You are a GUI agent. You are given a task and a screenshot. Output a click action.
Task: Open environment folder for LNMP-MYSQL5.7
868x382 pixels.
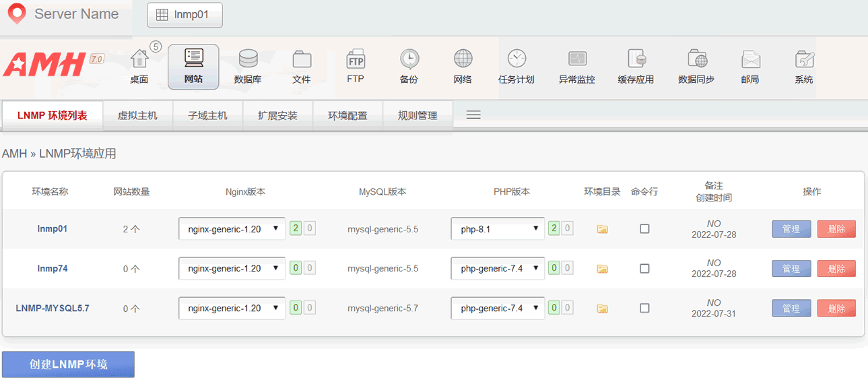coord(603,309)
